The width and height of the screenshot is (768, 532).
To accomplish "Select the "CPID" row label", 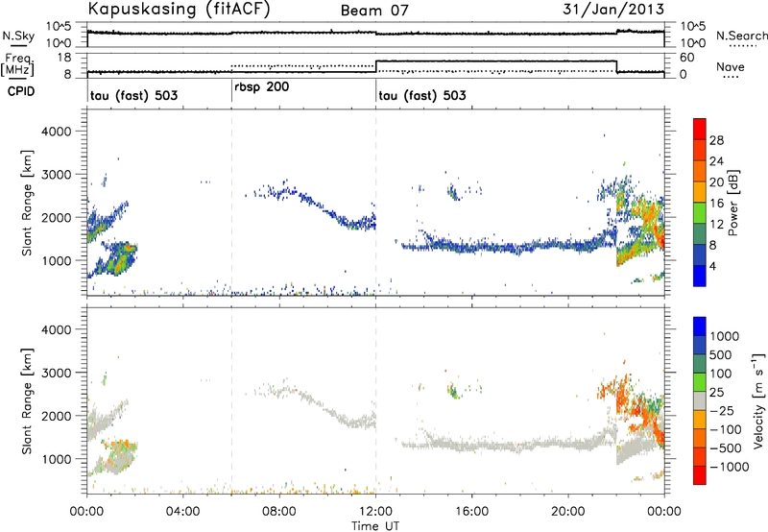I will pyautogui.click(x=20, y=91).
